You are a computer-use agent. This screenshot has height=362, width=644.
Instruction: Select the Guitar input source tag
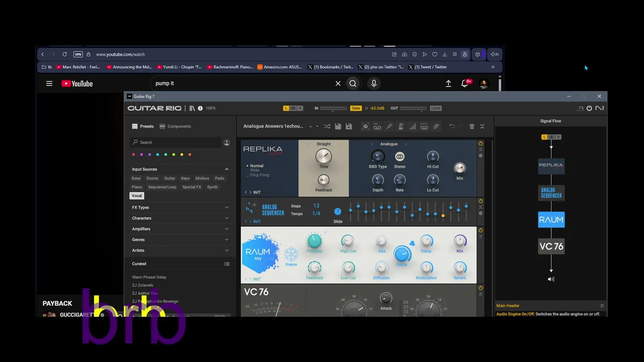click(x=170, y=178)
